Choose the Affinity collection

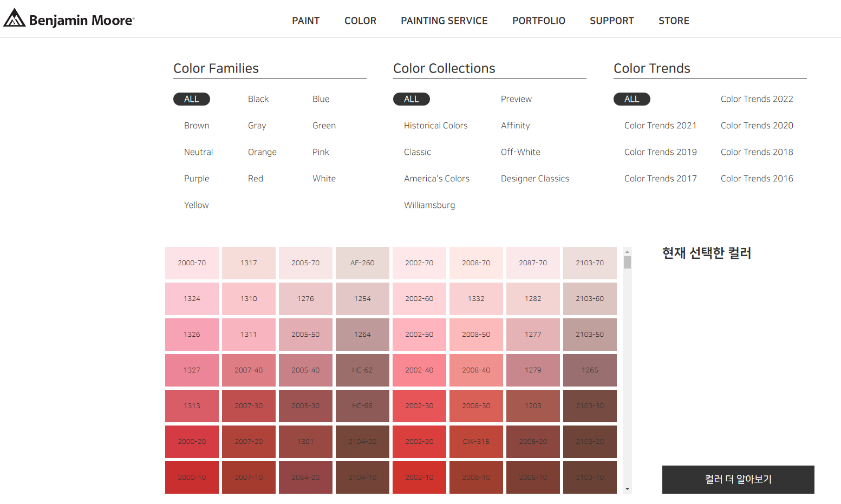click(x=516, y=126)
